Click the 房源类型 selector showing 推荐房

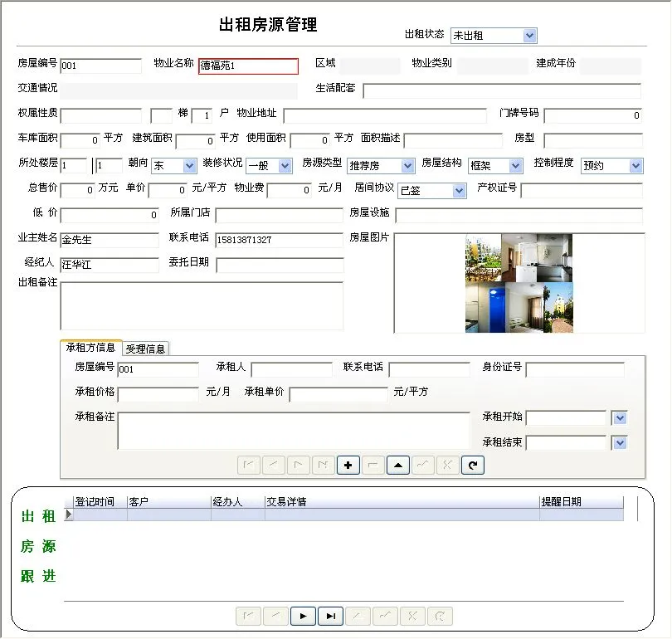408,165
